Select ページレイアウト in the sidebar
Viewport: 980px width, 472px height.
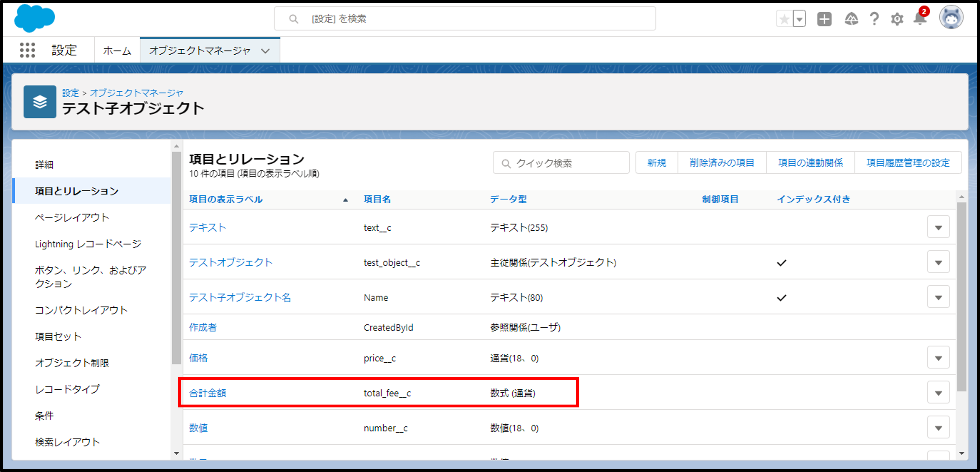tap(72, 217)
